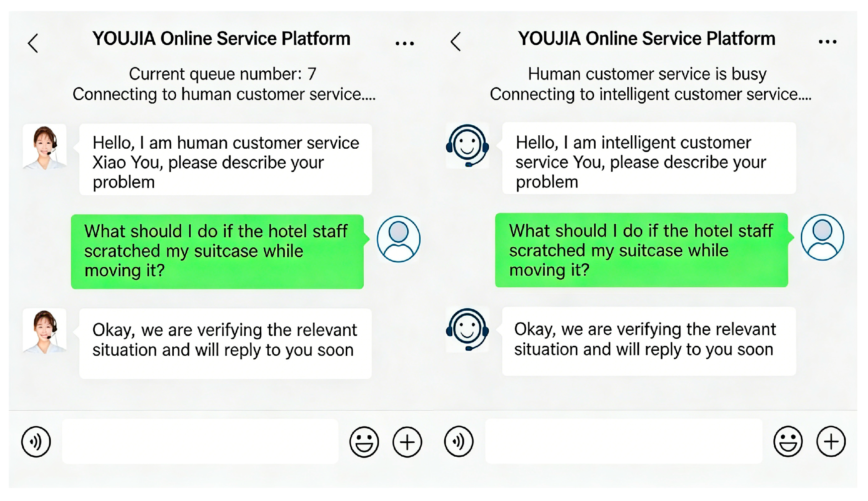The image size is (868, 501).
Task: Tap voice input icon in left chat
Action: pos(36,442)
